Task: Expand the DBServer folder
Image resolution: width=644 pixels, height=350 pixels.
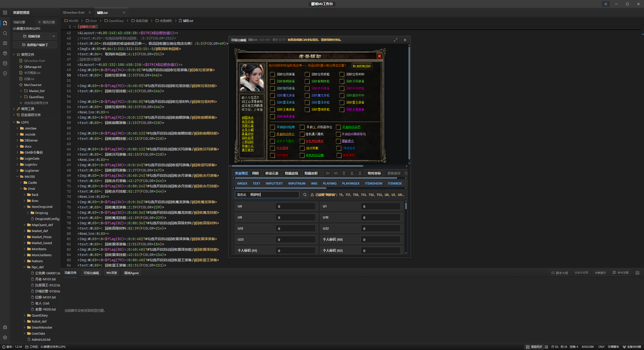Action: 17,140
